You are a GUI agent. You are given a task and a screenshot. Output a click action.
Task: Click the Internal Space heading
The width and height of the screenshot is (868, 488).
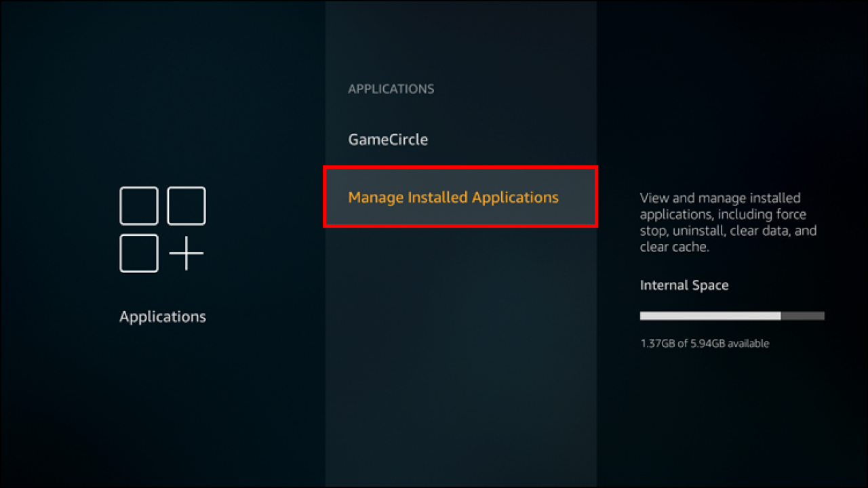684,285
